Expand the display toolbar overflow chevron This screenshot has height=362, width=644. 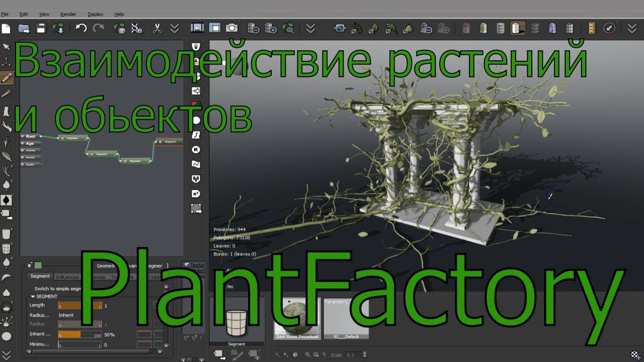tap(632, 28)
